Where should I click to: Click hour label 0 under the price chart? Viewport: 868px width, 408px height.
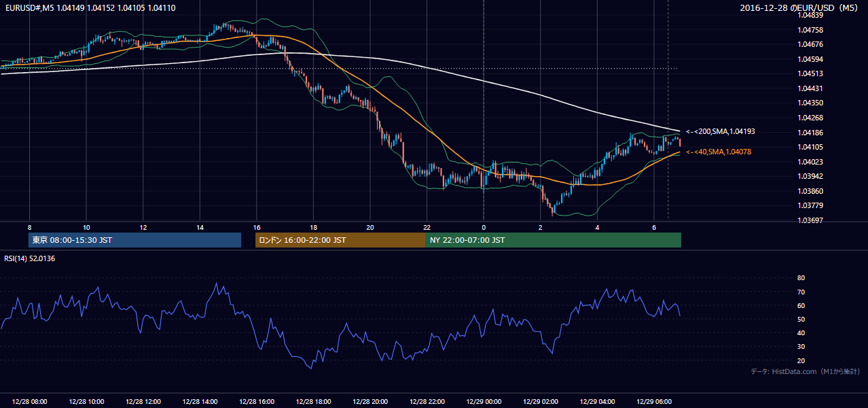[484, 227]
